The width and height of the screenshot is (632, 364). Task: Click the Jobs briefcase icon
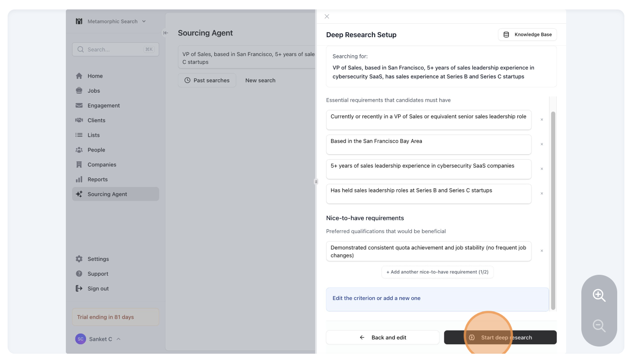(x=79, y=91)
